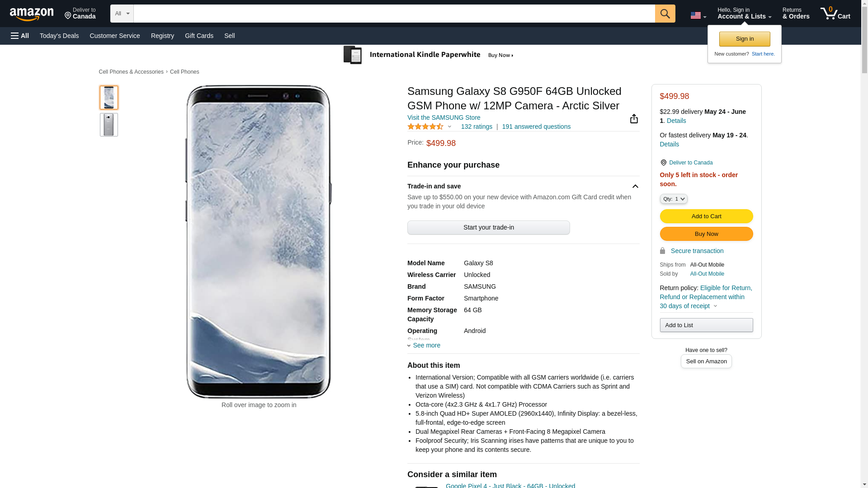Go to Gift Cards navigation item
The height and width of the screenshot is (488, 868).
pos(199,36)
